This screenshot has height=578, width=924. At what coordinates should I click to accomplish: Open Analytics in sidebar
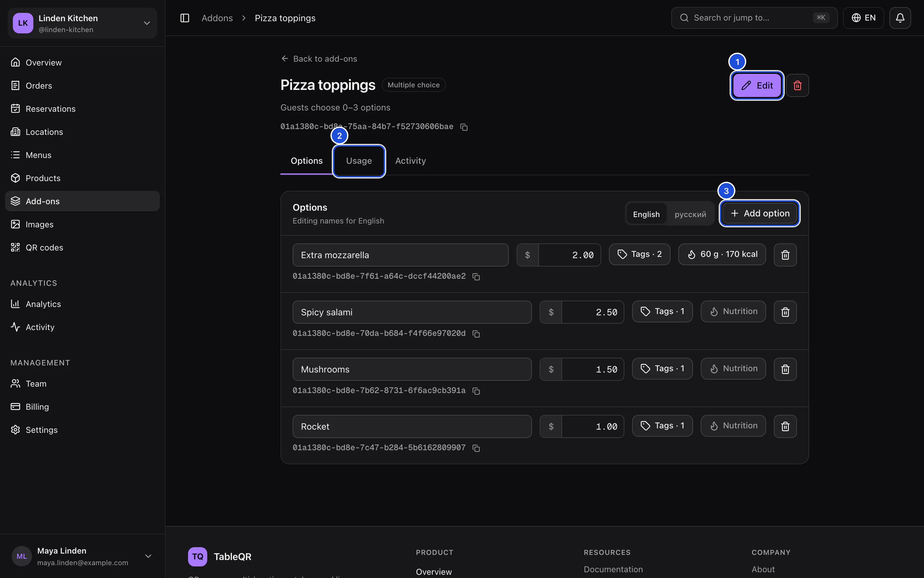coord(82,304)
